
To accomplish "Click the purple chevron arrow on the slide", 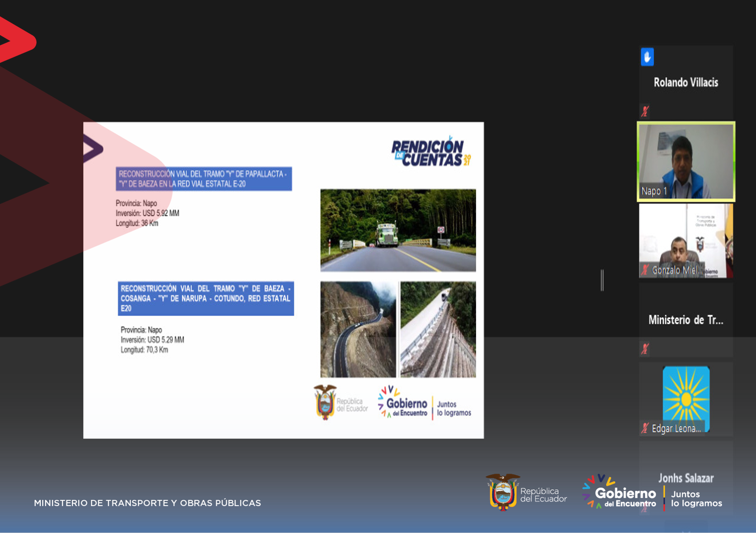I will point(93,149).
